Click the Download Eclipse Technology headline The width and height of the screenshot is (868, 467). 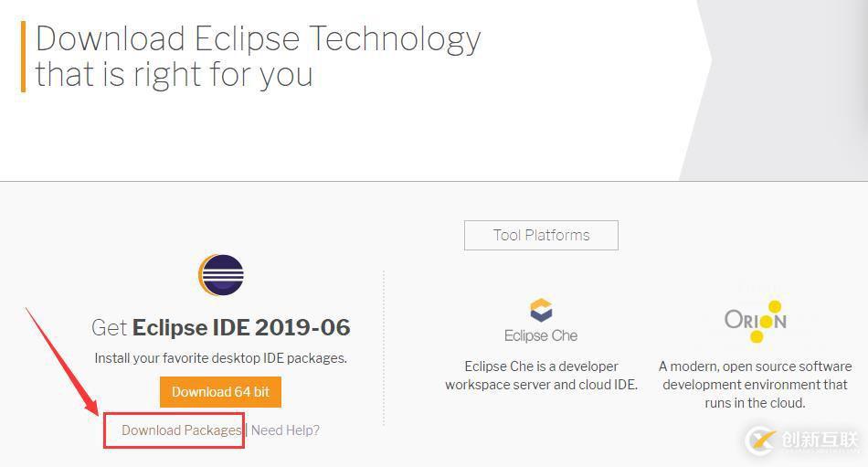258,38
